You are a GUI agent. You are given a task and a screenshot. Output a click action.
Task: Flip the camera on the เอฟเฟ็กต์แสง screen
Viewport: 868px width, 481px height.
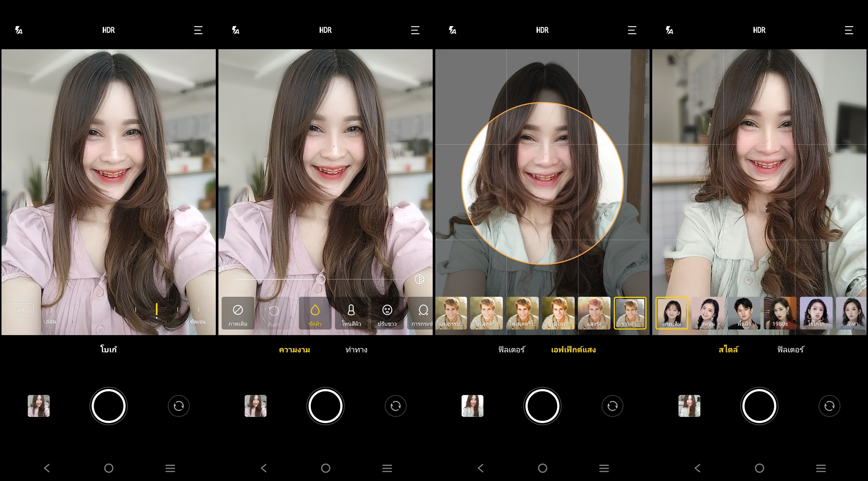[x=613, y=406]
